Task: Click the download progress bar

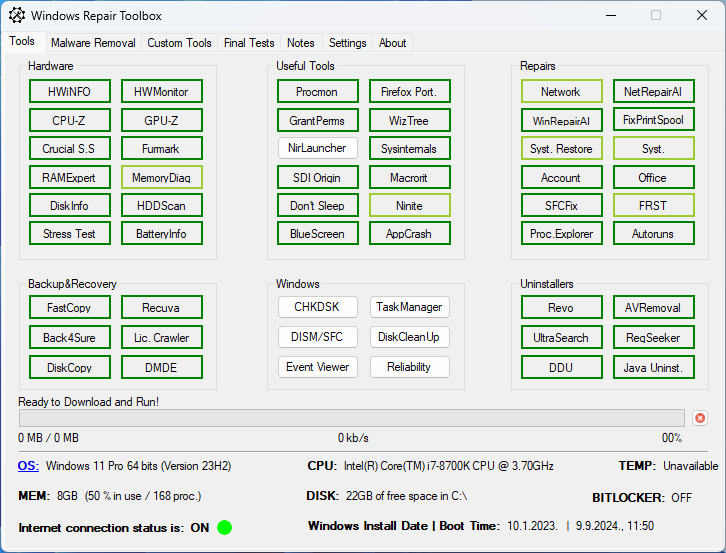Action: click(x=351, y=418)
